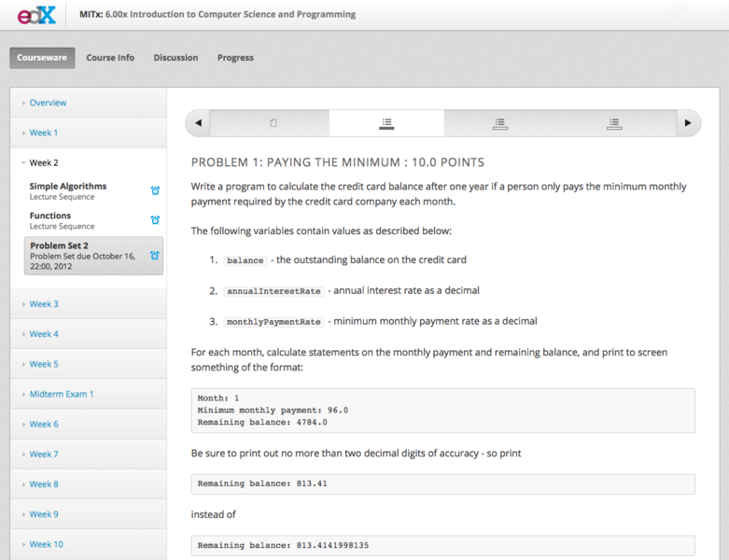Screen dimensions: 729x560
Task: Expand the Midterm Exam 1 section
Action: tap(61, 394)
